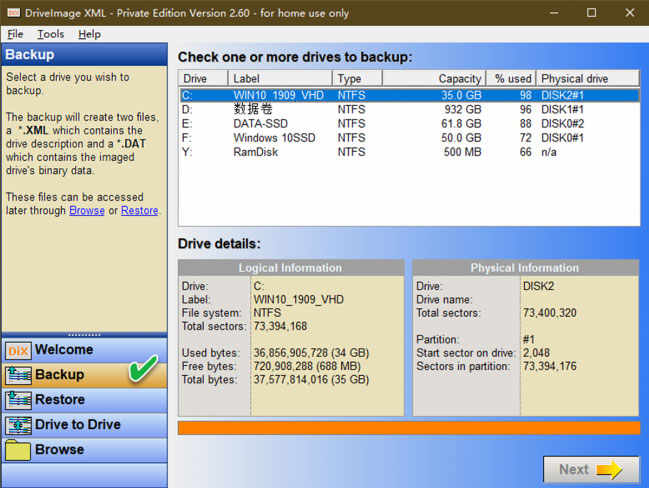Click the Sectors in partition value 73,394,176
This screenshot has height=488, width=649.
tap(549, 366)
